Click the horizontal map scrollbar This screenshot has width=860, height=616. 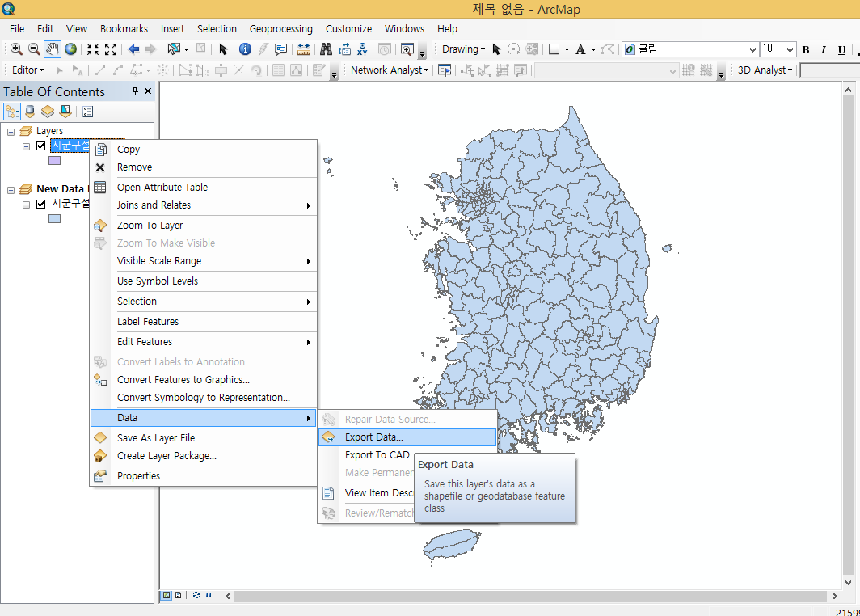530,596
